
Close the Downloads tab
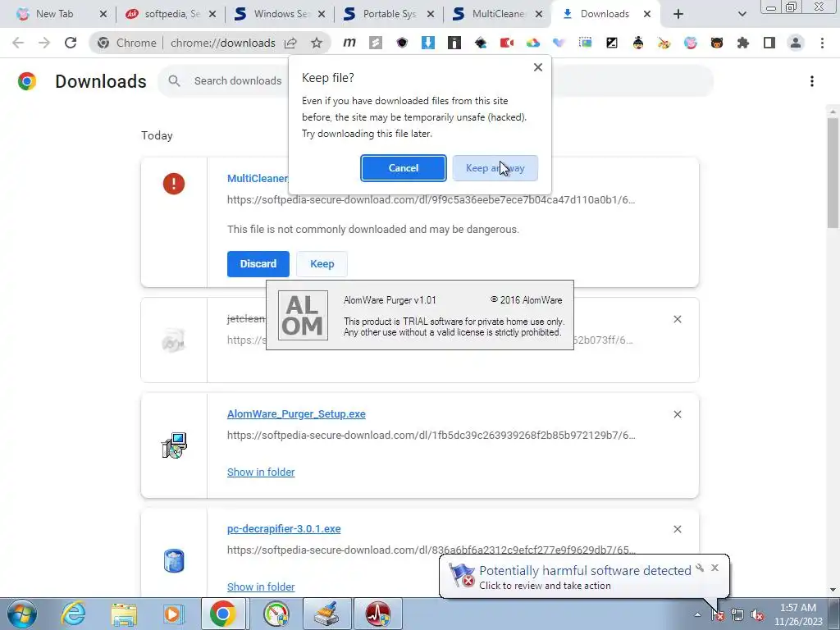pyautogui.click(x=647, y=14)
